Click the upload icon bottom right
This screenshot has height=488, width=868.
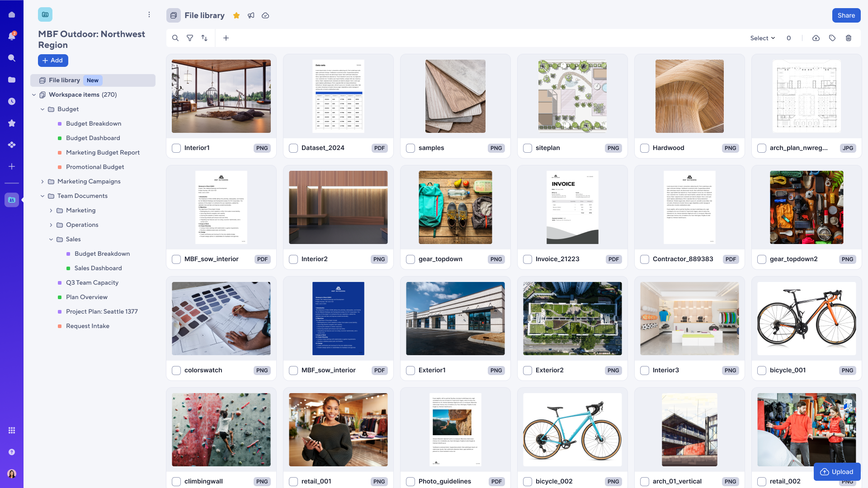point(825,471)
